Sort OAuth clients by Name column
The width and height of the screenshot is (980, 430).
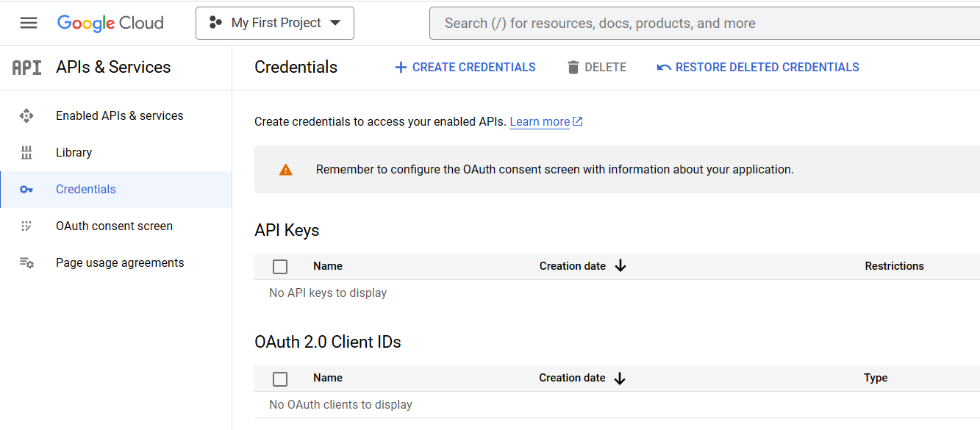pos(328,378)
